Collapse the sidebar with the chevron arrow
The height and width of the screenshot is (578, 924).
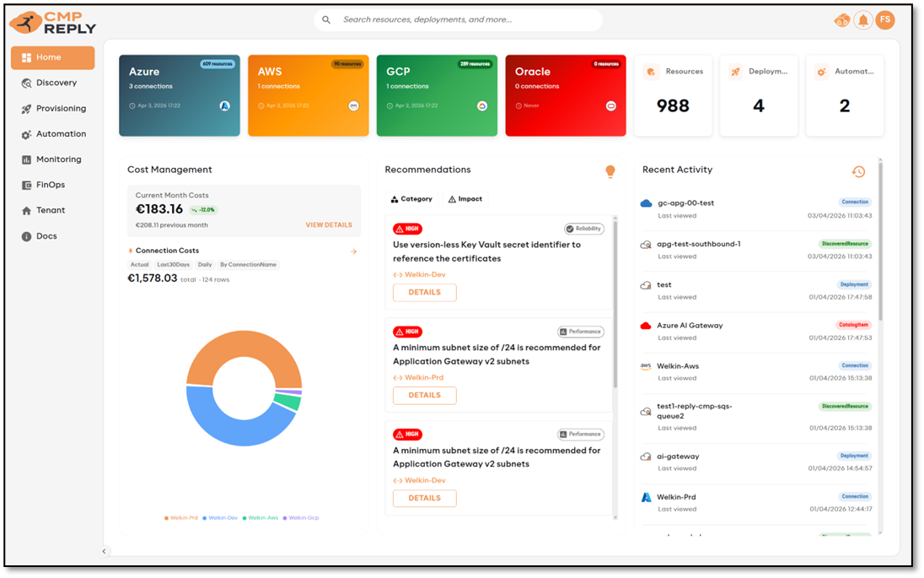point(105,552)
